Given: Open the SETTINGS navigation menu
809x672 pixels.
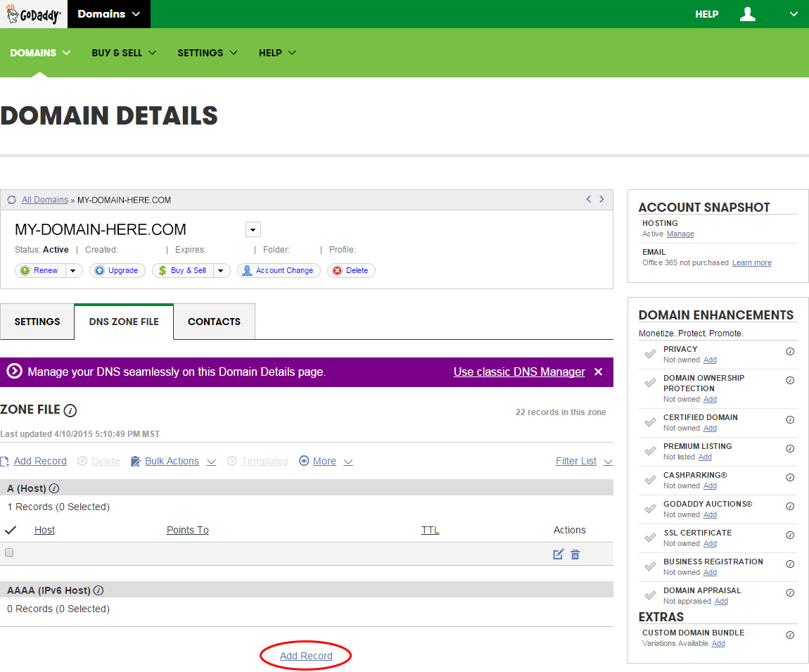Looking at the screenshot, I should [208, 53].
